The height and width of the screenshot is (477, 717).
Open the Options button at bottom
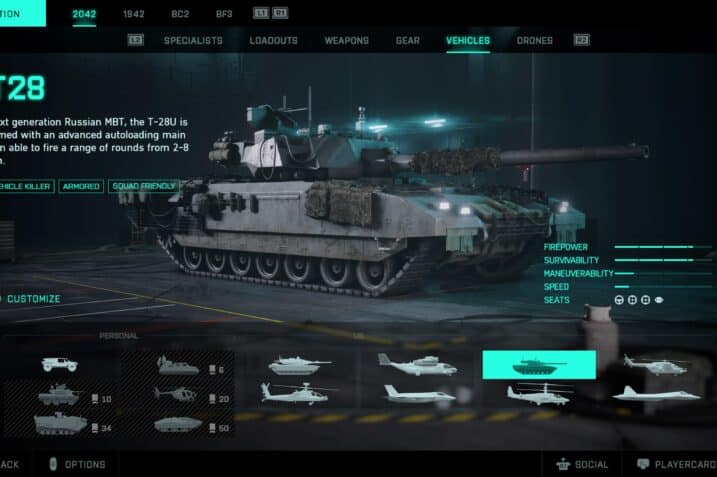tap(78, 464)
